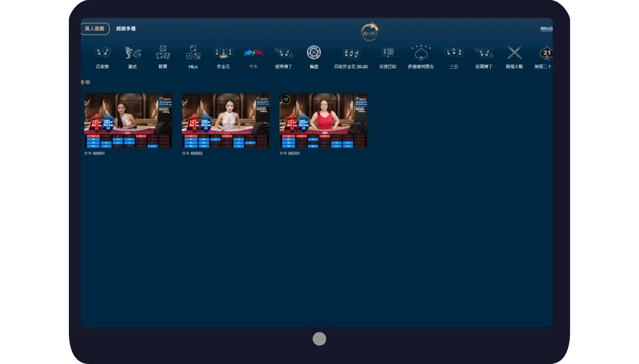Open the 骰寶 dice game category
Screen dimensions: 639x364
pyautogui.click(x=163, y=57)
